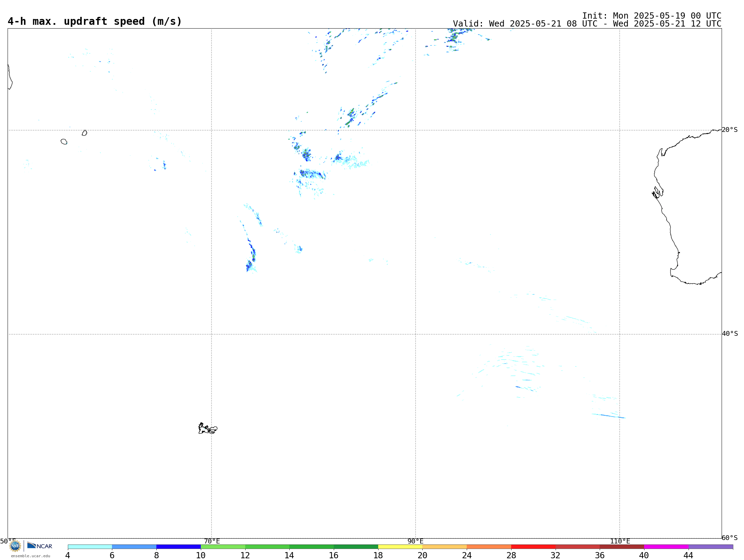Click the NSF logo icon
The image size is (744, 560).
click(15, 546)
